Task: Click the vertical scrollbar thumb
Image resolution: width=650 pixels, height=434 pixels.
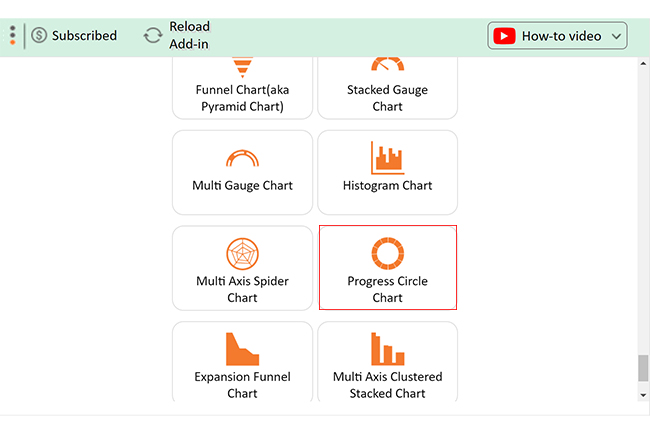Action: point(643,368)
